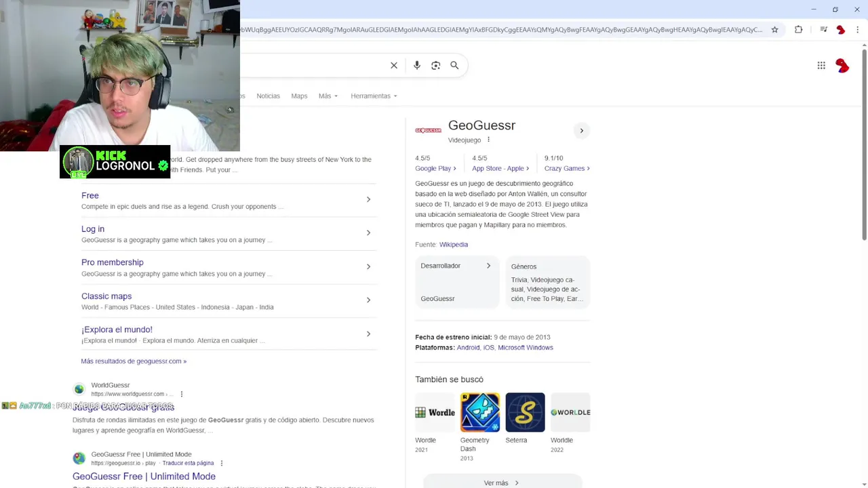
Task: Open the Wikipedia source link
Action: (454, 244)
